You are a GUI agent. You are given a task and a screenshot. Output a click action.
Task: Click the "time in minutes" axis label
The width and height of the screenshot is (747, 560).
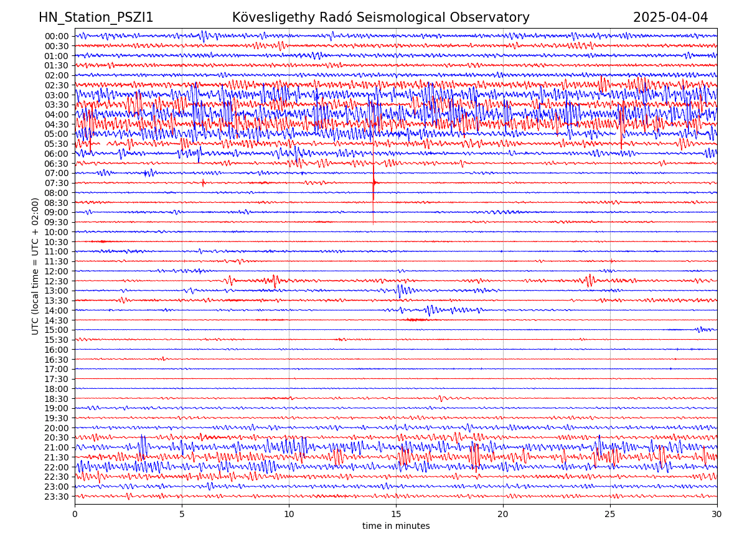(x=396, y=526)
